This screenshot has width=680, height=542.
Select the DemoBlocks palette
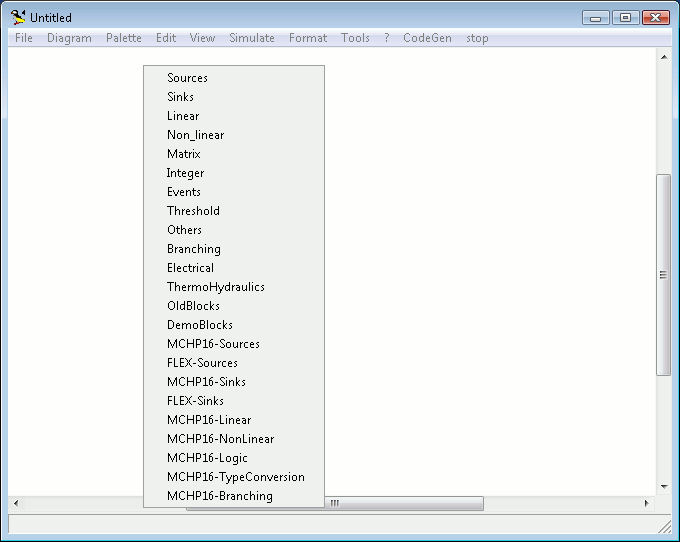pyautogui.click(x=234, y=325)
